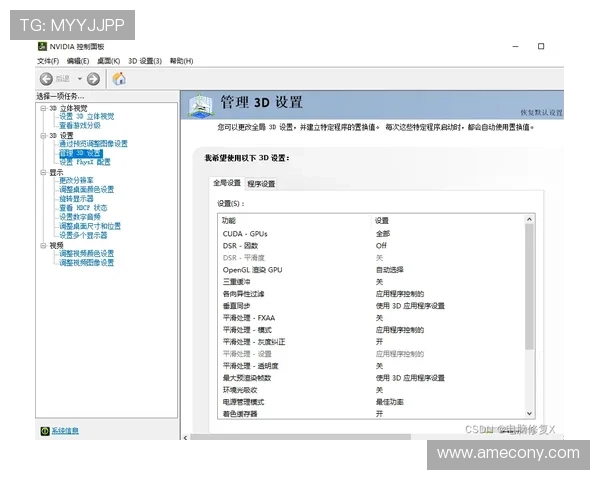Click settings list scroll up arrow
The width and height of the screenshot is (600, 480).
530,219
